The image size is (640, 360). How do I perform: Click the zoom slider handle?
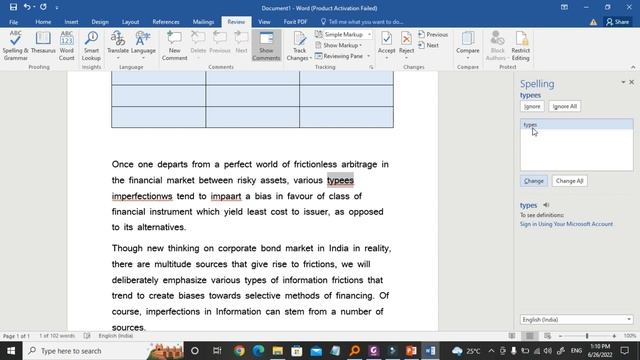587,336
